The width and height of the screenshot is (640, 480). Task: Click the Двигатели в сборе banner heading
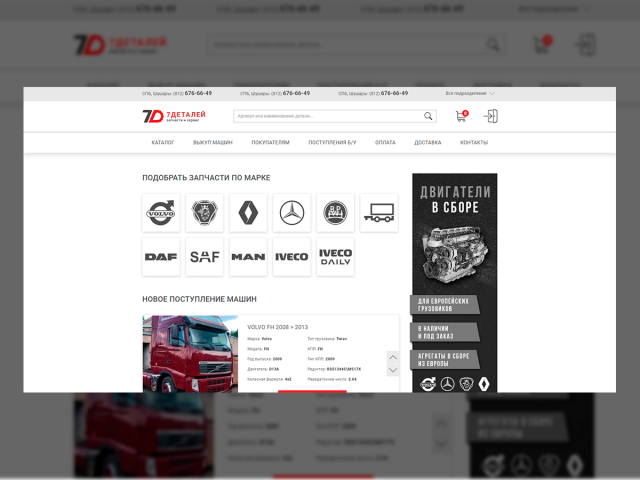point(455,200)
